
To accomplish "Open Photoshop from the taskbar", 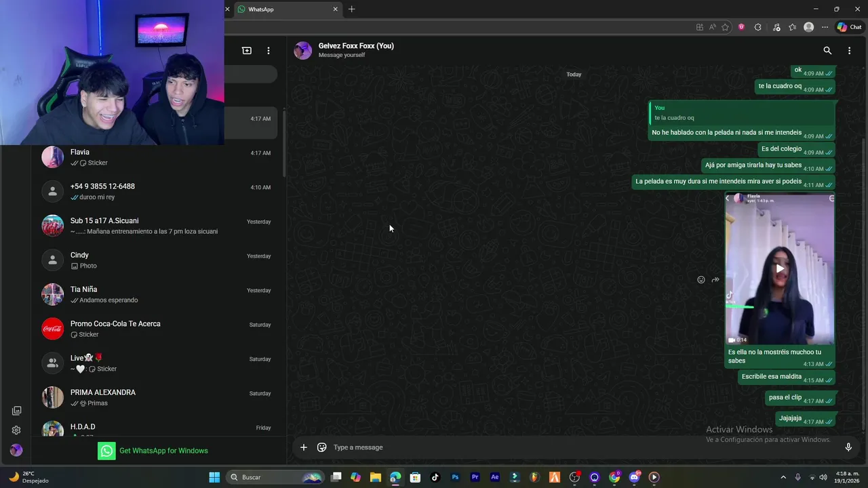I will (x=455, y=477).
